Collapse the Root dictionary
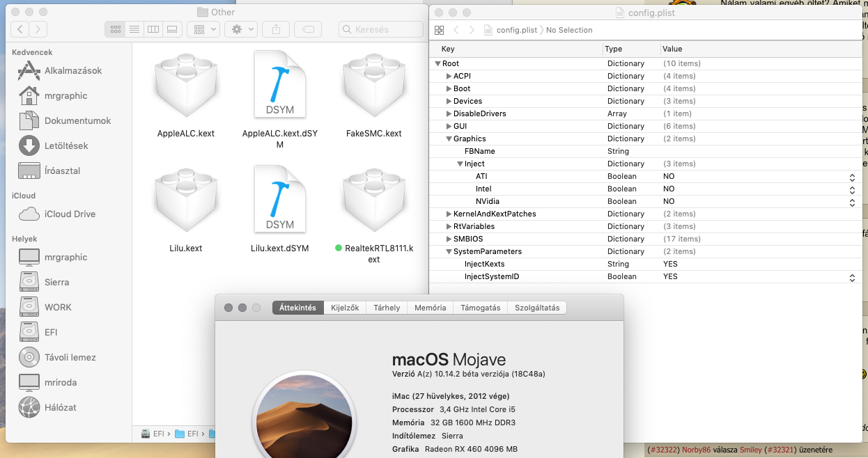868x458 pixels. (437, 63)
